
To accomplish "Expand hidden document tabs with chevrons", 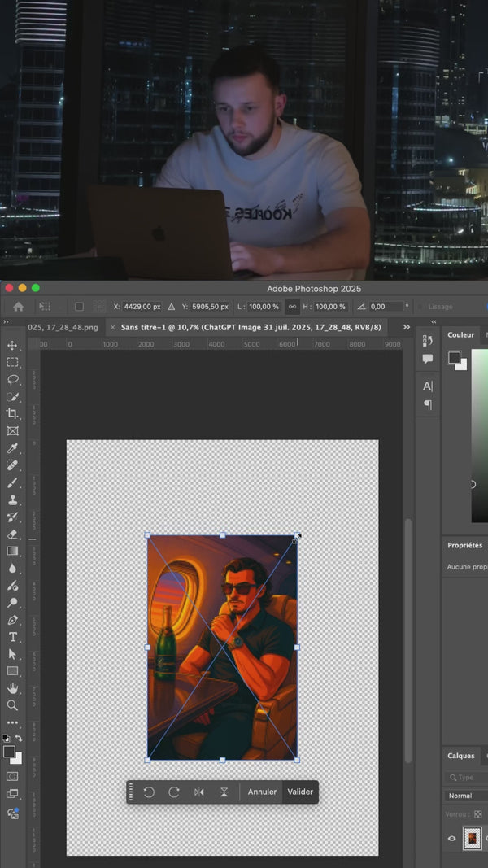I will click(x=406, y=327).
